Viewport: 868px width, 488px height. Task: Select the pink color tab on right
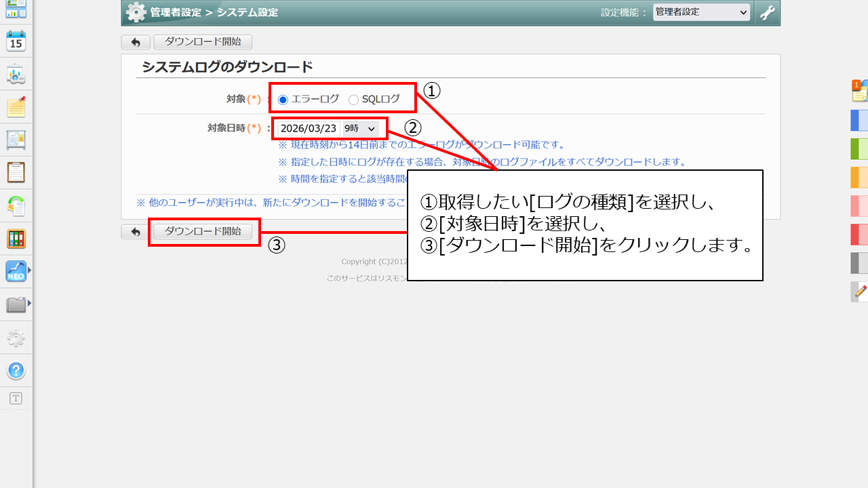coord(860,205)
